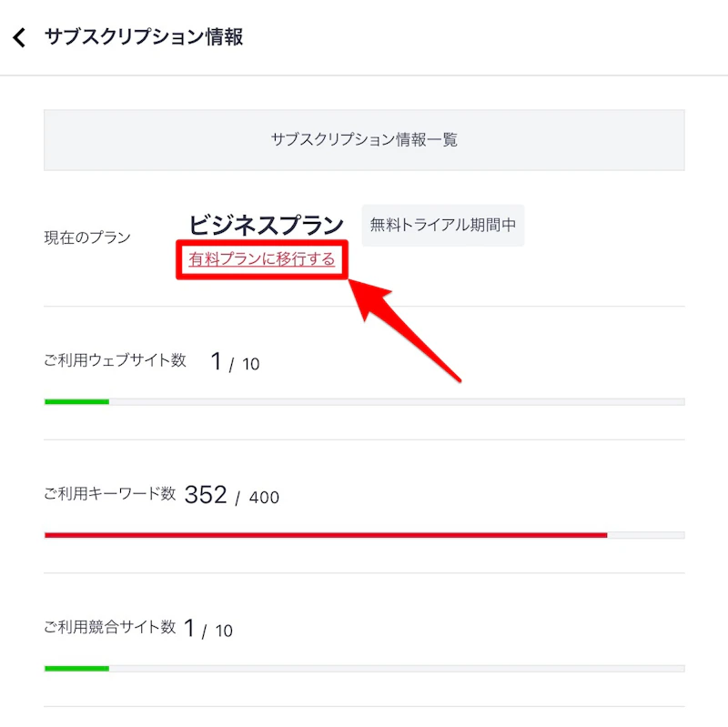Click the サブスクリプション情報 page title
Screen dimensions: 728x727
[146, 37]
